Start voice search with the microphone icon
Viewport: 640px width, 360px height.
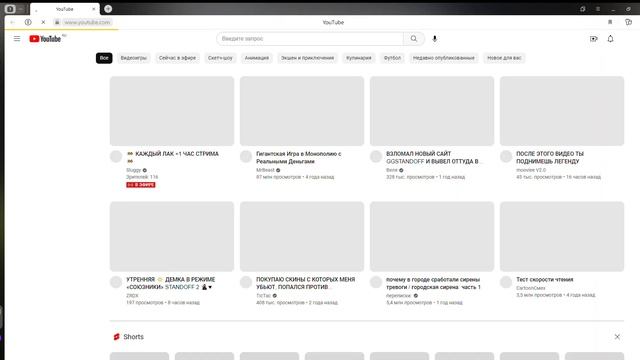click(435, 39)
